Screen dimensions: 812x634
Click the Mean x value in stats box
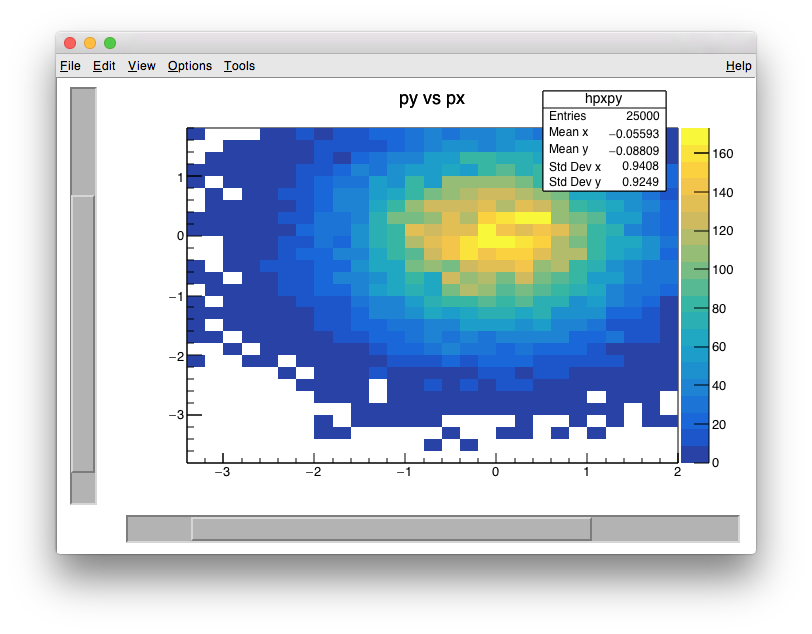634,133
